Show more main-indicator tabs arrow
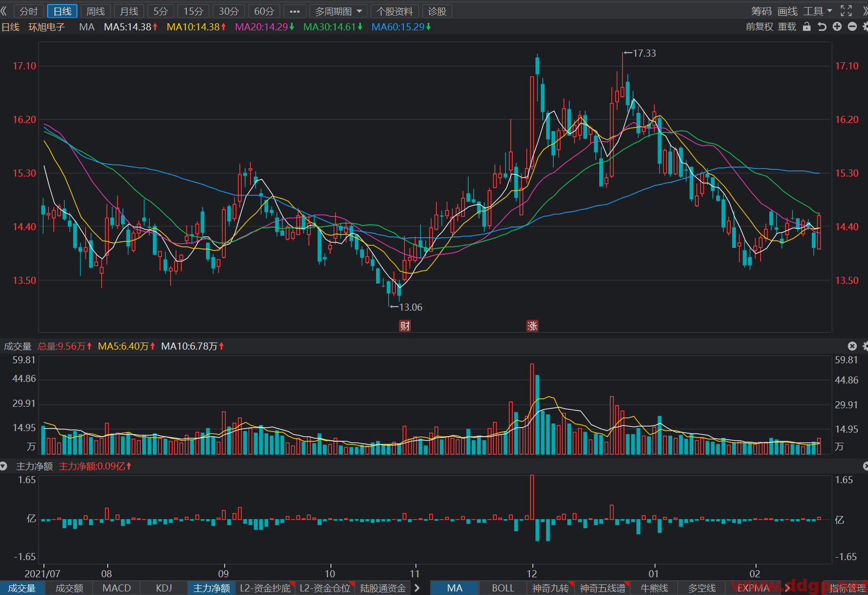The height and width of the screenshot is (595, 868). [x=788, y=588]
